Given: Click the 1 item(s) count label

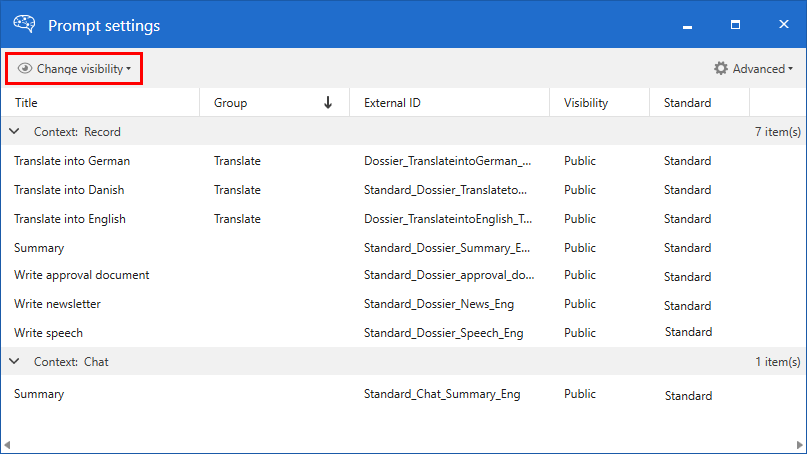Looking at the screenshot, I should 778,362.
